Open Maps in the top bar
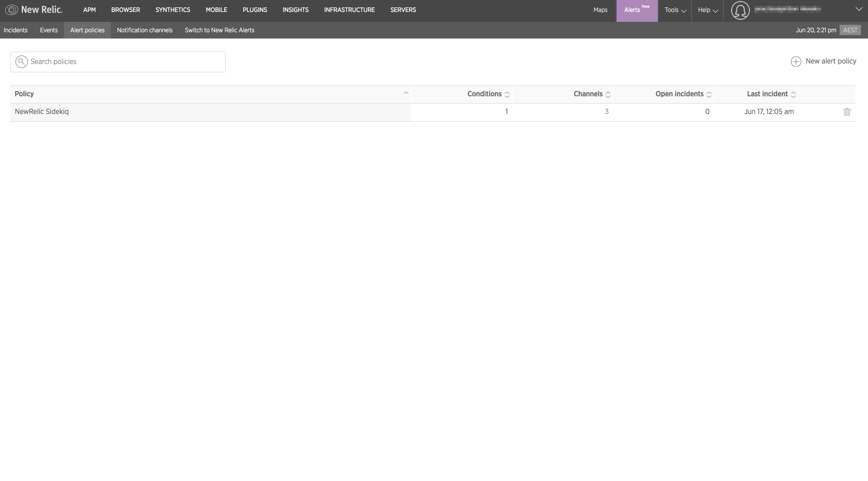 click(x=601, y=10)
